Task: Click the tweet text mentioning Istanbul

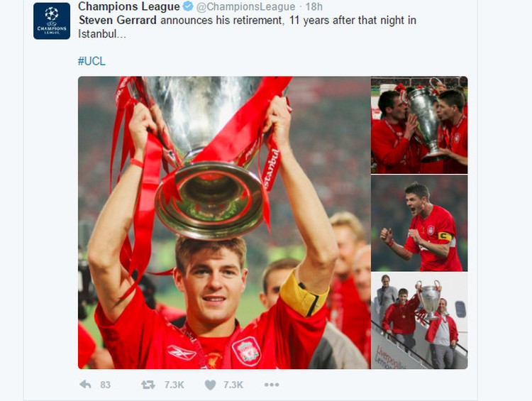Action: 248,27
